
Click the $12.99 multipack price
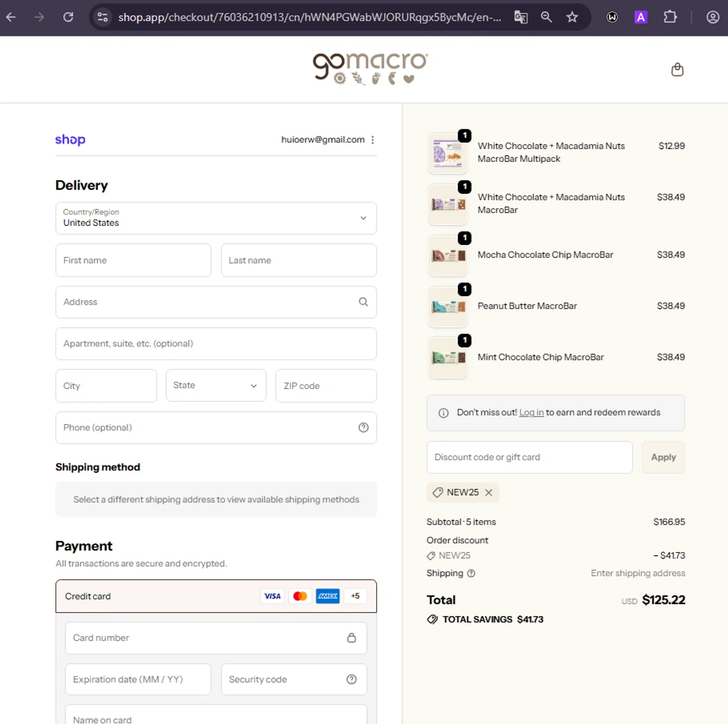[672, 146]
